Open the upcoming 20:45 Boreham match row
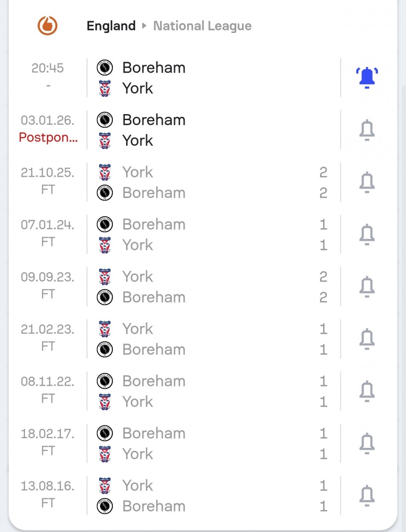 click(211, 78)
